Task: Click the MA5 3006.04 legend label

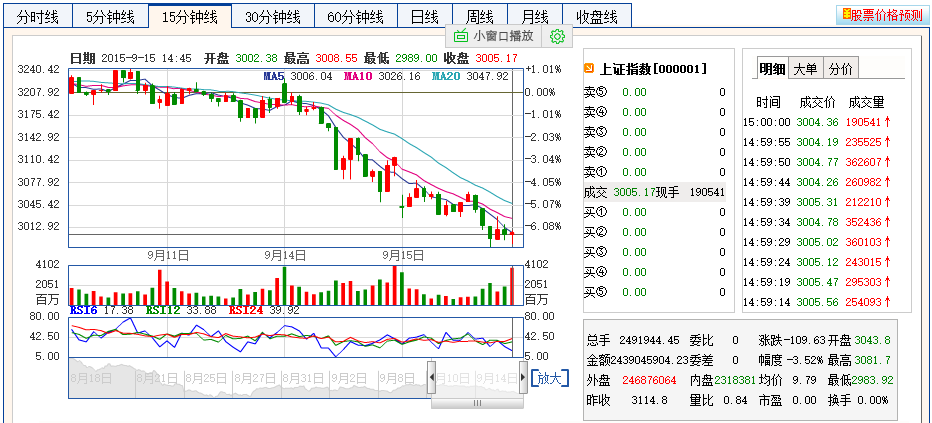Action: click(x=297, y=76)
